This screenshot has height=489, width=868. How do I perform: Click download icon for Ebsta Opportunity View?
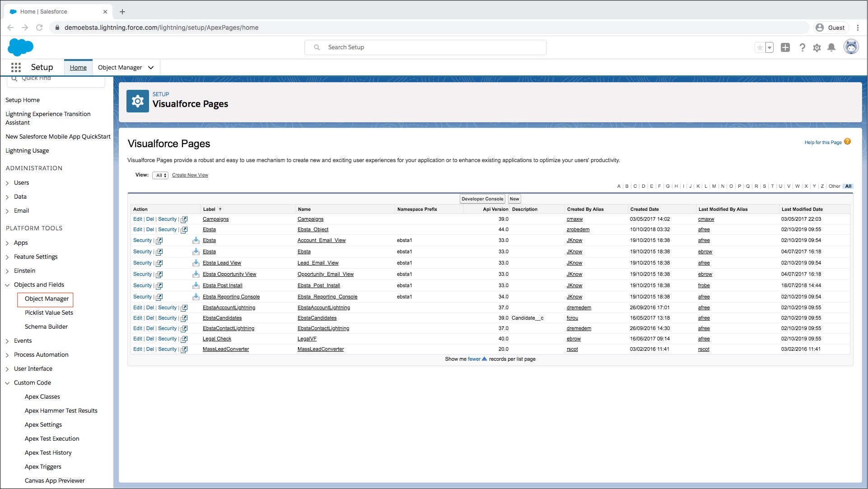196,274
